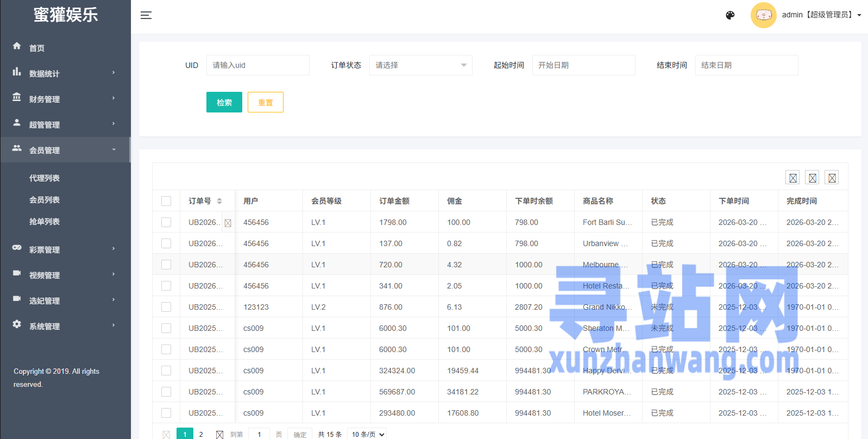The width and height of the screenshot is (868, 439).
Task: Open 代理列表 in the sidebar
Action: coord(45,178)
